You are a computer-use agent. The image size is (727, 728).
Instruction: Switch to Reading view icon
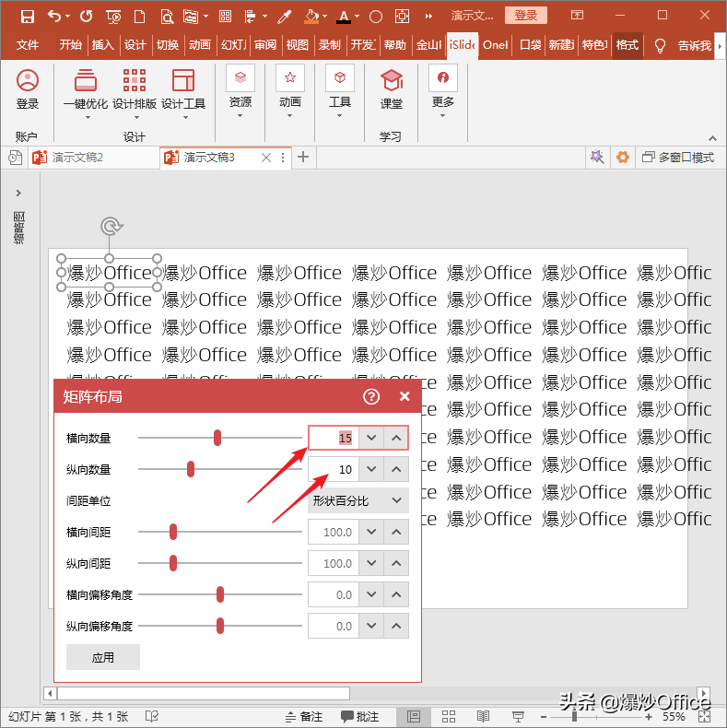(x=483, y=716)
